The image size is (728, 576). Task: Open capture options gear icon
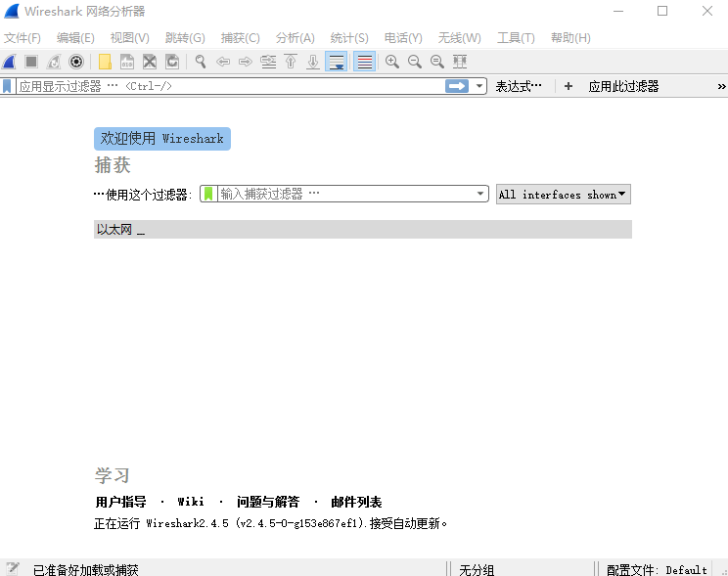76,62
